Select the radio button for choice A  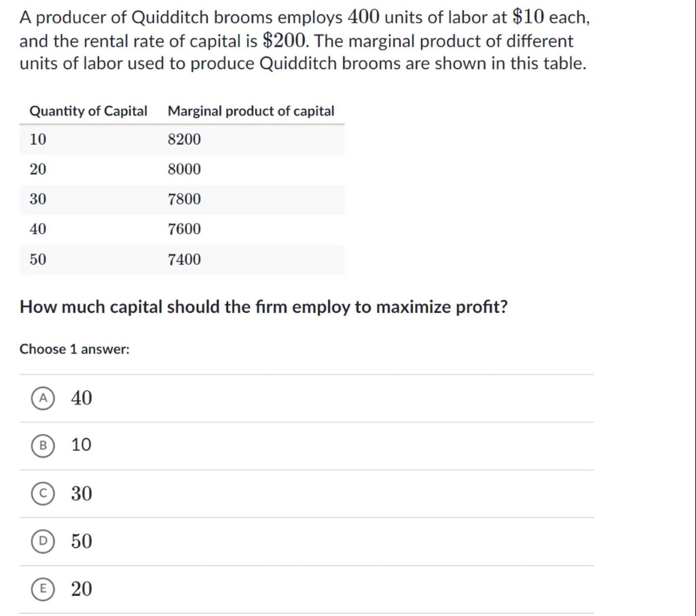point(43,398)
